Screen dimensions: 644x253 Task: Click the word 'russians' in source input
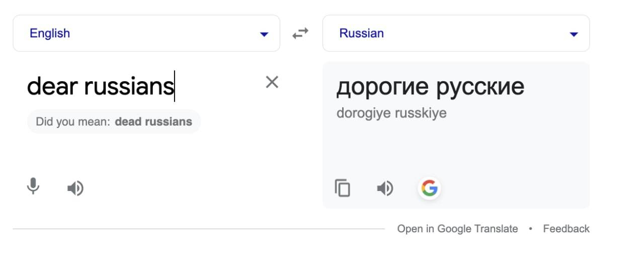click(x=129, y=86)
